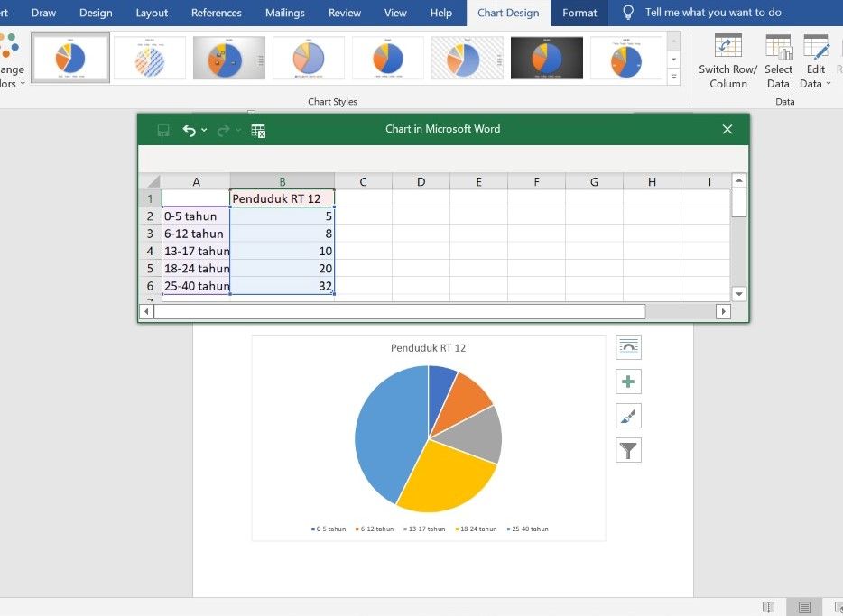Select the dark background chart style thumbnail
This screenshot has width=843, height=616.
[547, 59]
